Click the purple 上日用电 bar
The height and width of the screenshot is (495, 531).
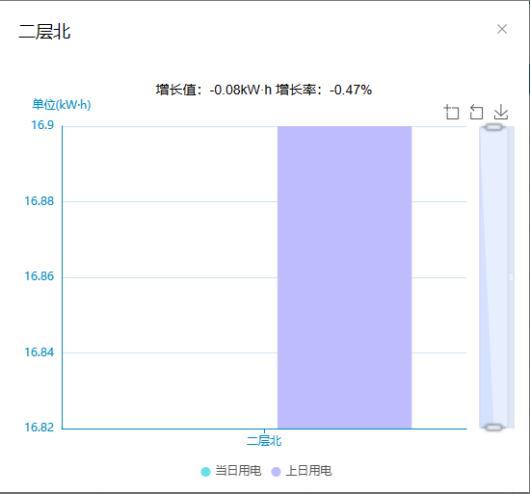(x=344, y=277)
